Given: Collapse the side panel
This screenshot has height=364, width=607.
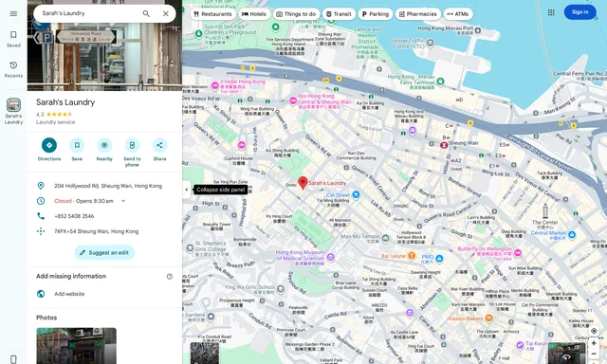Looking at the screenshot, I should click(x=187, y=190).
